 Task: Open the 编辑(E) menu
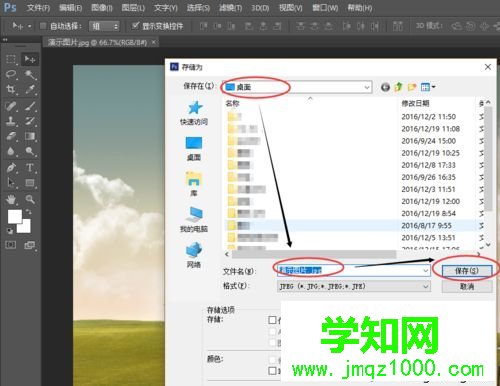click(x=70, y=8)
